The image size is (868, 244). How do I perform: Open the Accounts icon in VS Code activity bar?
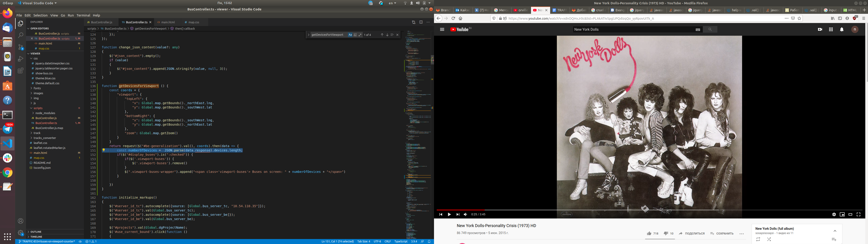coord(21,221)
